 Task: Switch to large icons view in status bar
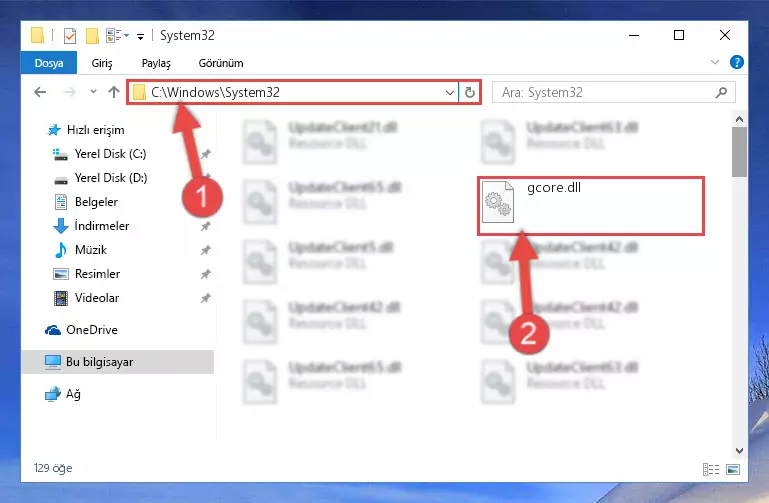(x=733, y=470)
